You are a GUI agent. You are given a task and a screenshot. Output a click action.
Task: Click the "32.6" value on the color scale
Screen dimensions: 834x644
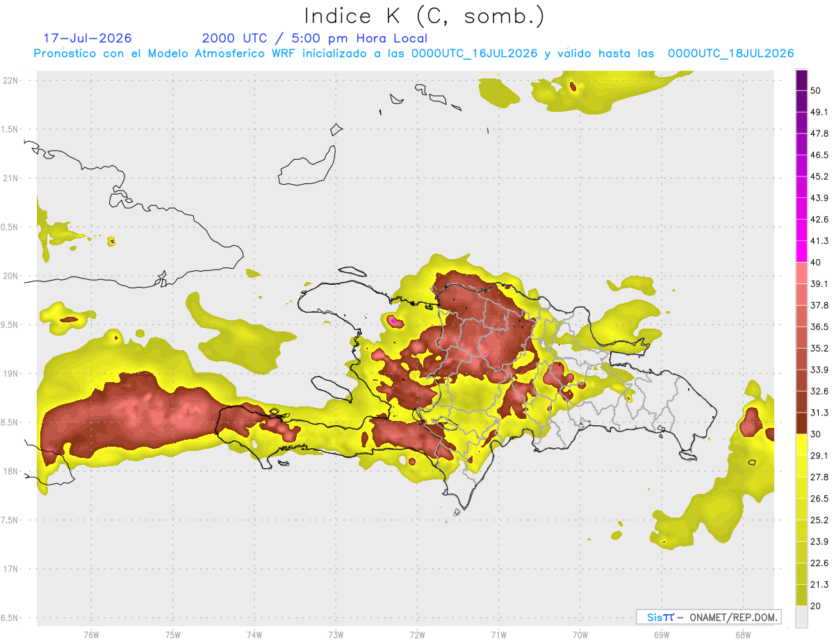coord(819,391)
